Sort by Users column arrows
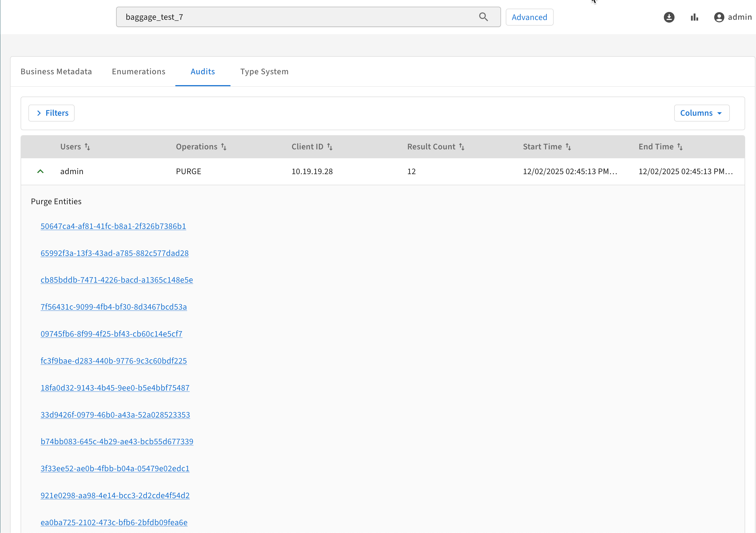 coord(87,147)
